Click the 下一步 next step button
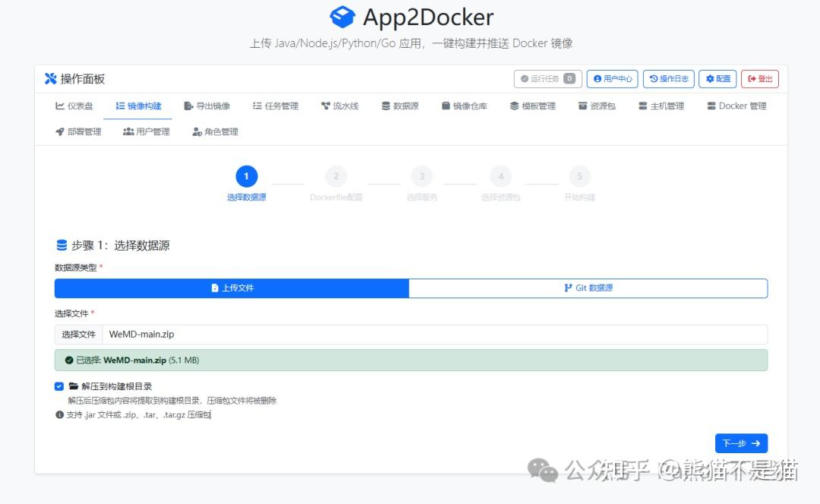The height and width of the screenshot is (504, 820). click(x=741, y=443)
